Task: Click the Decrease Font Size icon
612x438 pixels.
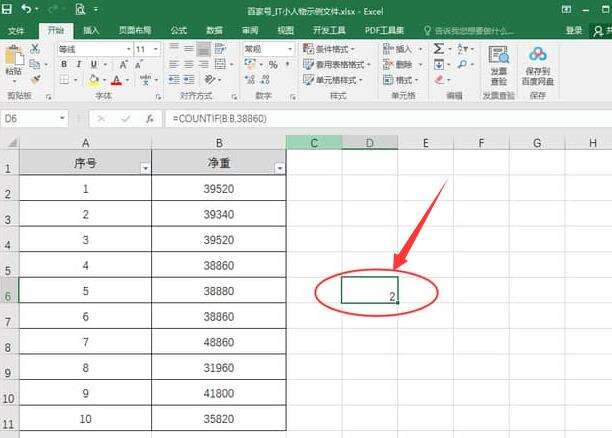Action: point(139,64)
